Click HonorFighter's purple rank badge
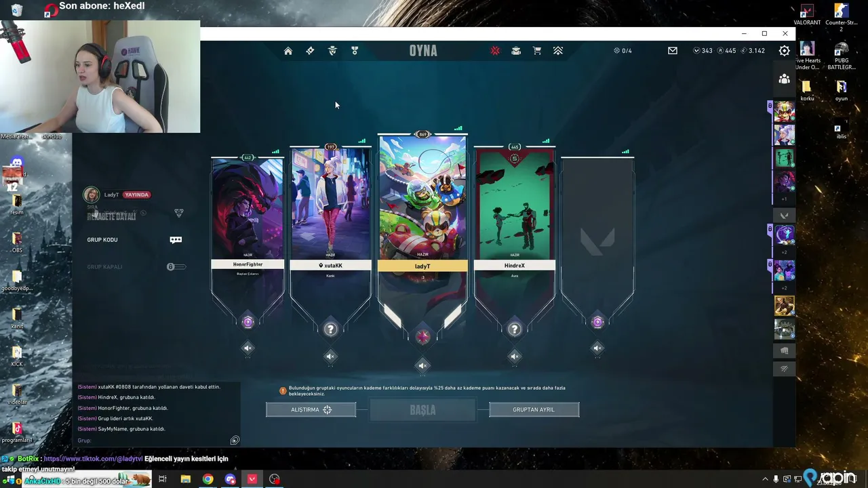The height and width of the screenshot is (488, 868). 248,322
